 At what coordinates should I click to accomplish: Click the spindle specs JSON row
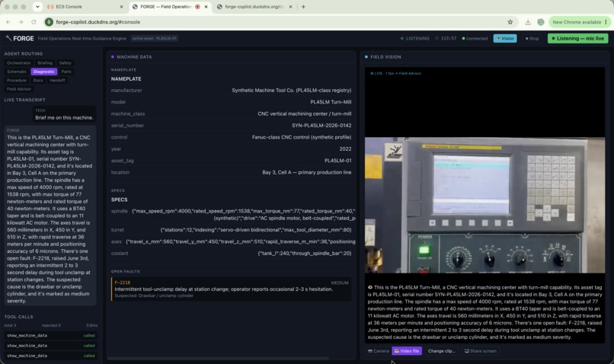tap(233, 214)
